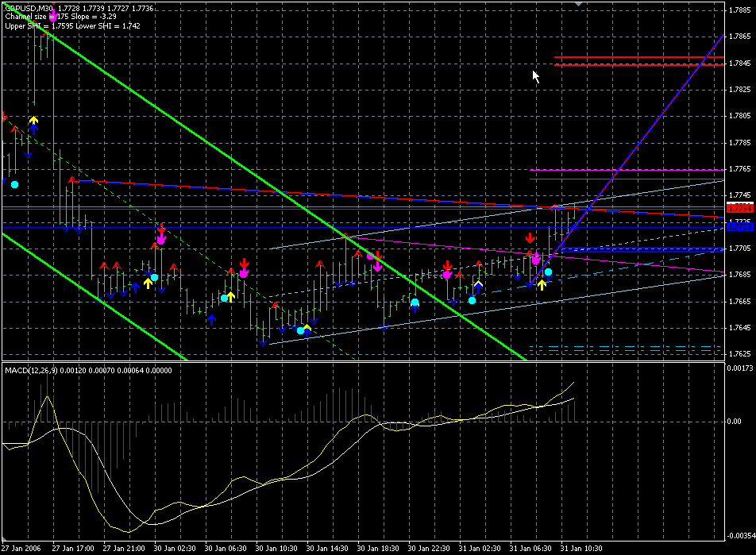Image resolution: width=756 pixels, height=555 pixels.
Task: Click the '27 Jan 2006' time label
Action: (21, 548)
